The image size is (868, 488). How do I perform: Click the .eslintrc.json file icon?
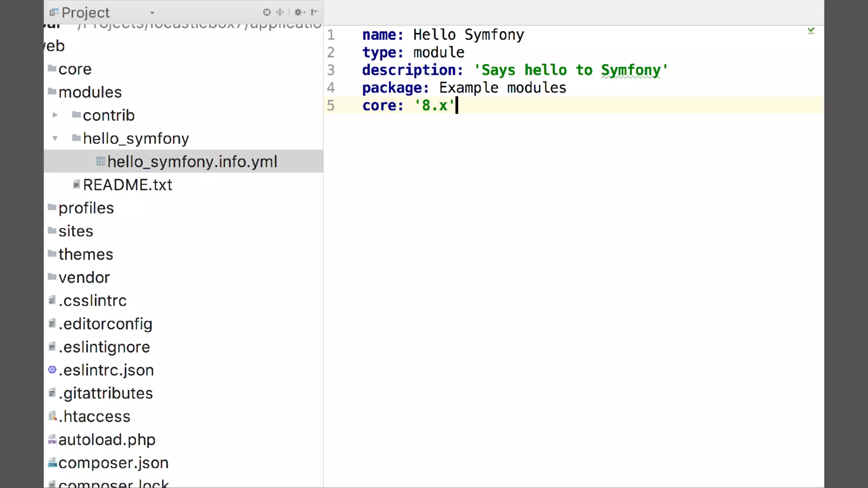[x=52, y=370]
